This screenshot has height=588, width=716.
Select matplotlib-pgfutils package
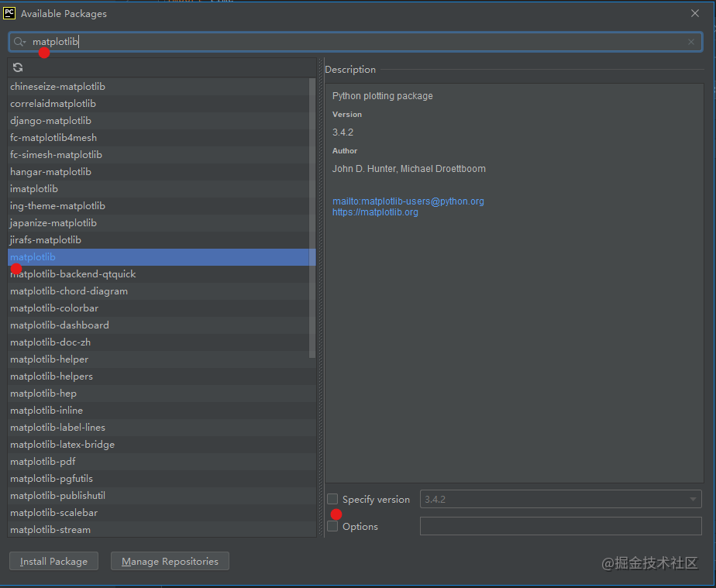click(x=162, y=479)
